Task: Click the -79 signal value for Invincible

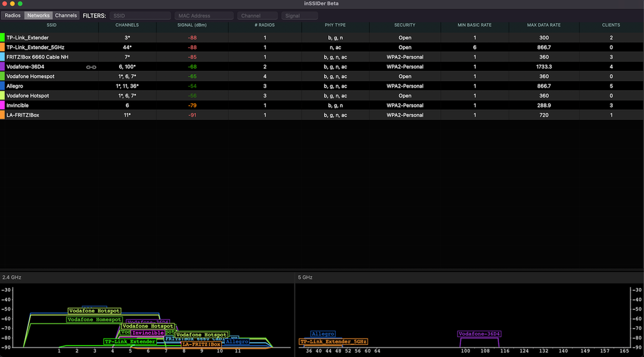Action: click(x=192, y=106)
